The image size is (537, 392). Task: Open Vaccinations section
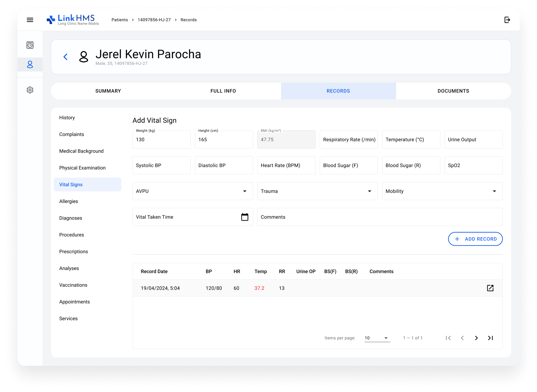87,285
